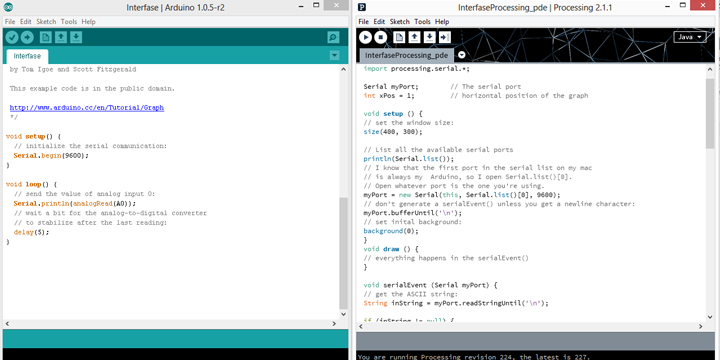720x360 pixels.
Task: Click the 'void setup() {' line in Arduino
Action: pos(33,136)
